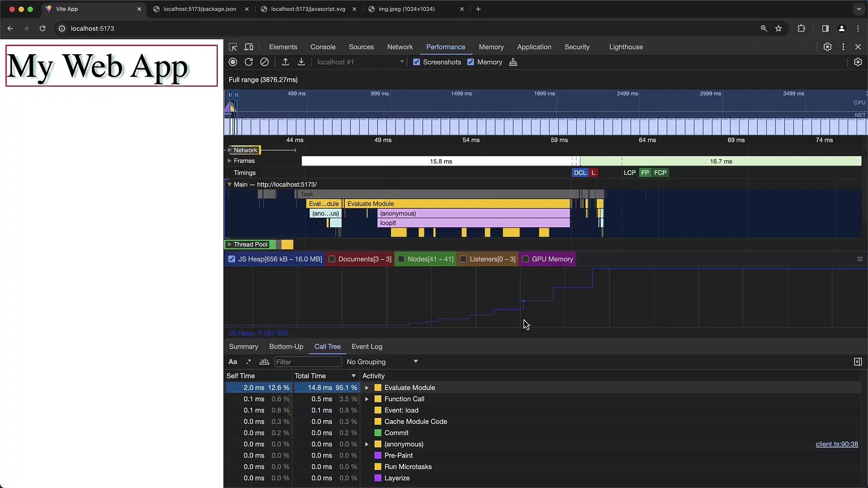
Task: Select the Call Tree tab
Action: [327, 346]
